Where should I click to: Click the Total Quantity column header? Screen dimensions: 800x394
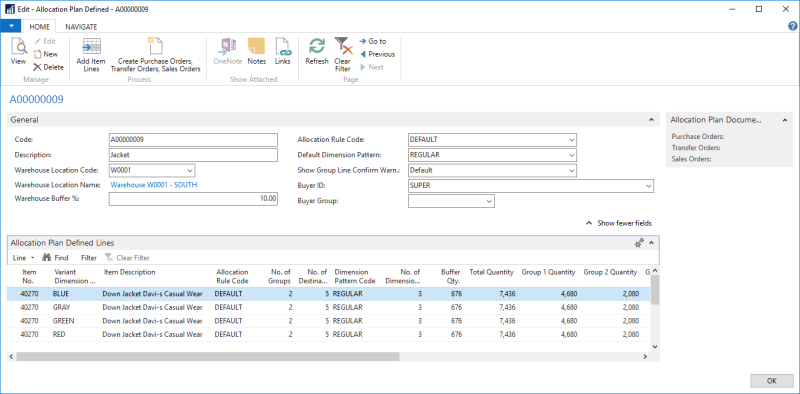point(491,273)
